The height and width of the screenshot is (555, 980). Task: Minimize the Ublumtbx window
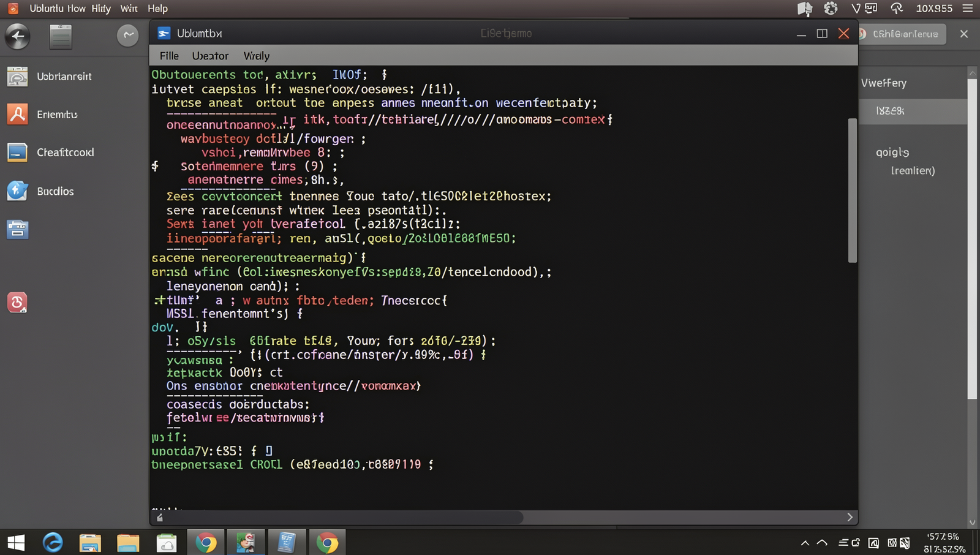(x=801, y=35)
